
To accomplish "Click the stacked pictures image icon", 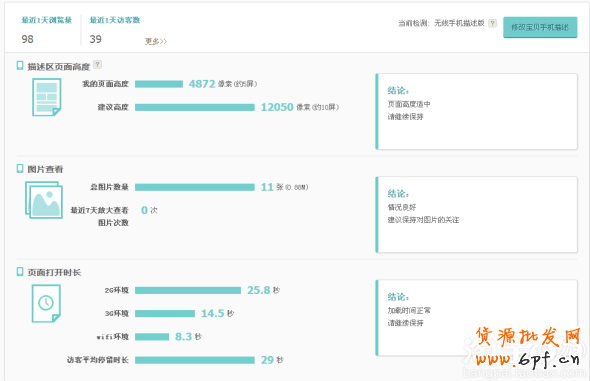I will pos(44,200).
